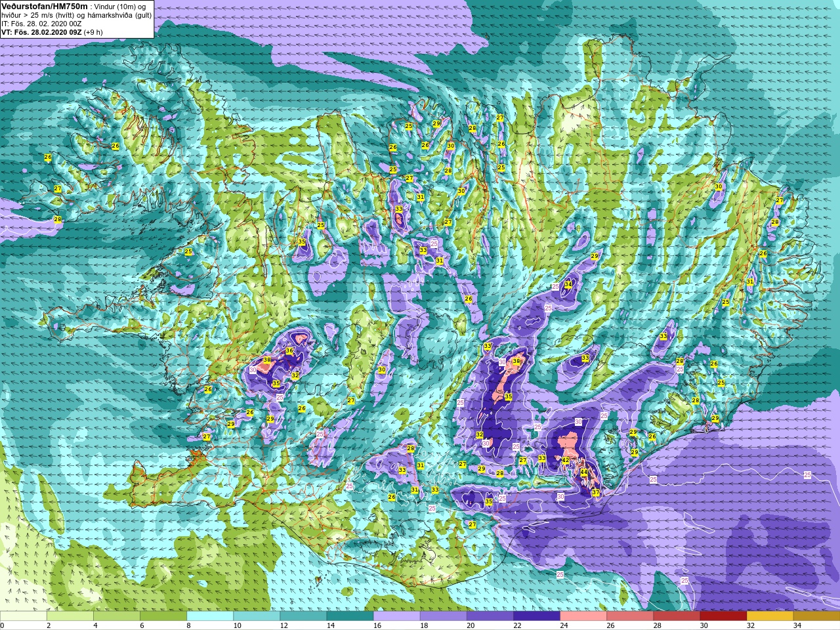Click the yellow 36 gust label
The height and width of the screenshot is (630, 840).
(x=289, y=351)
